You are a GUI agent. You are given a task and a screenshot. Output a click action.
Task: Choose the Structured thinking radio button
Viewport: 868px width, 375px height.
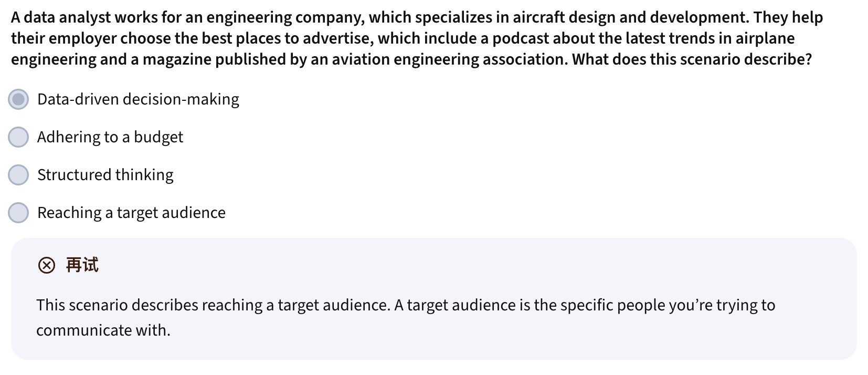point(18,175)
